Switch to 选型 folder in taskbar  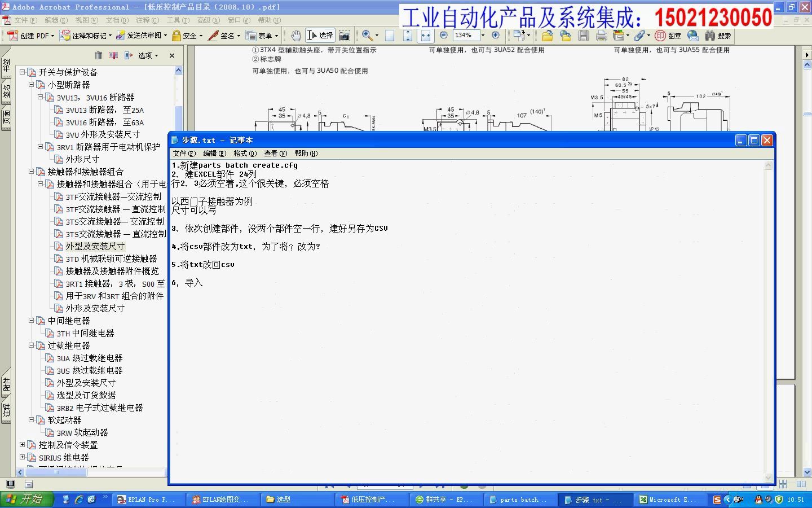point(296,500)
